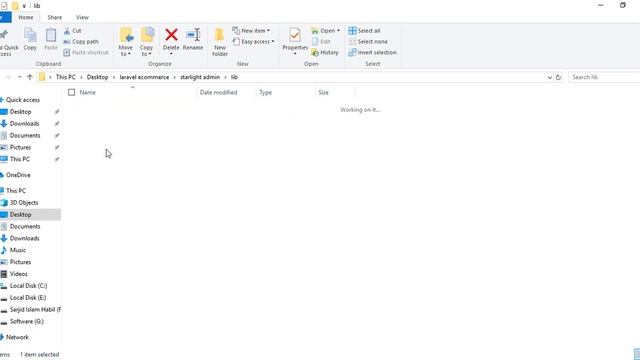
Task: Click the Edit command in Open group
Action: pos(321,42)
